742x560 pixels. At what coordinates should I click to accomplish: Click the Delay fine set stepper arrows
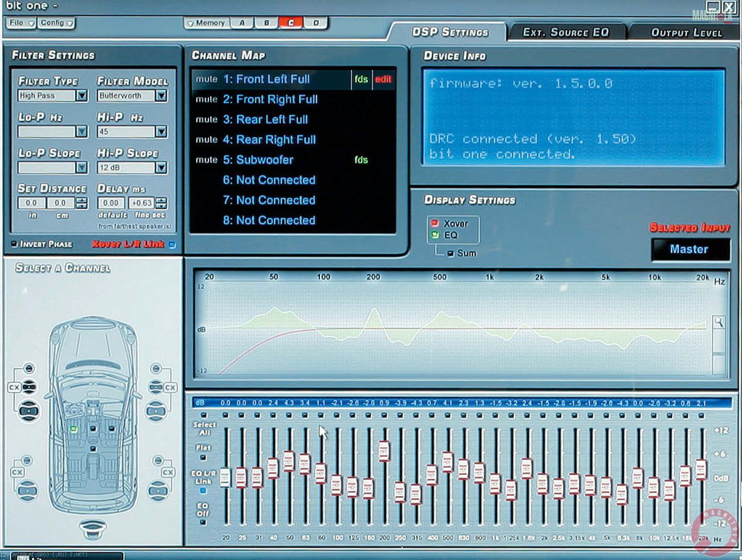[x=161, y=203]
